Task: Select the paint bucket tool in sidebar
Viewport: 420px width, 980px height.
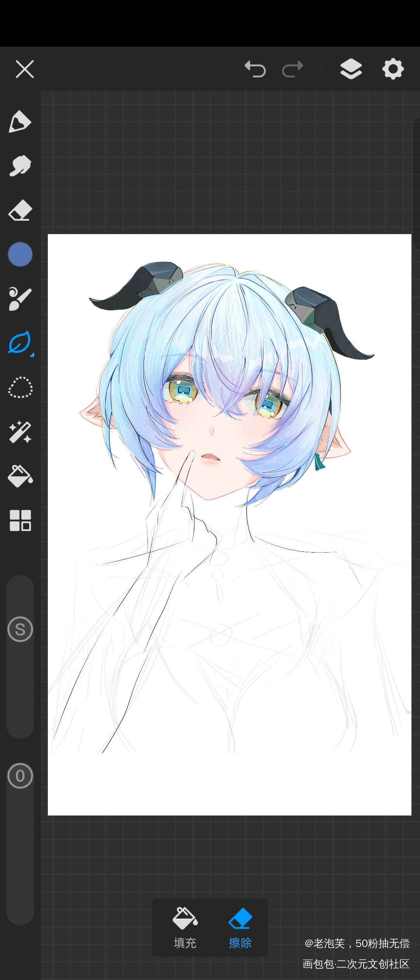Action: (x=20, y=476)
